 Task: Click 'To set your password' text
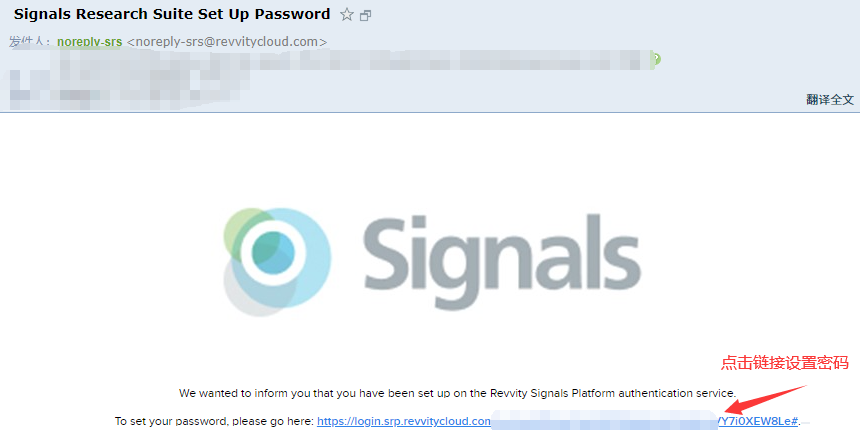214,422
